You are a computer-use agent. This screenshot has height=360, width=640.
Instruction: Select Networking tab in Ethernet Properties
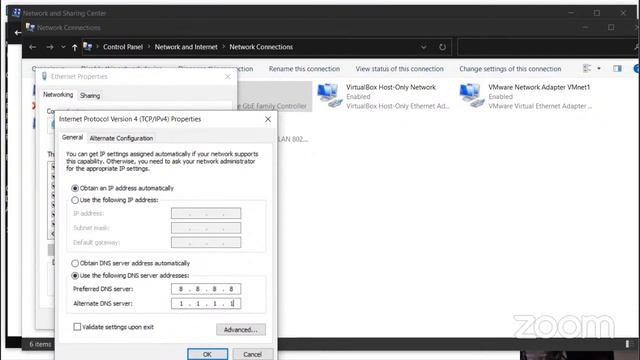tap(58, 95)
